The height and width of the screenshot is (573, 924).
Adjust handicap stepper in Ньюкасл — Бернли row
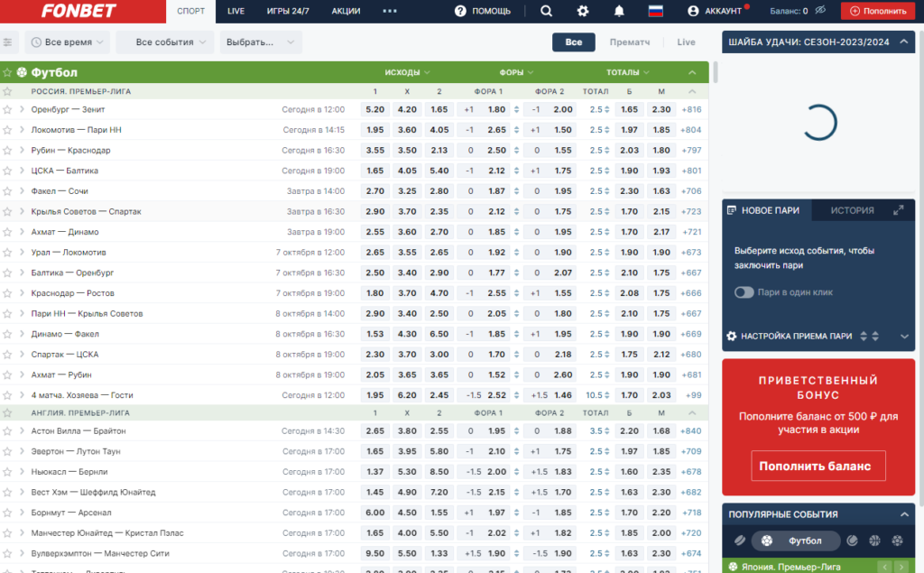(x=516, y=472)
